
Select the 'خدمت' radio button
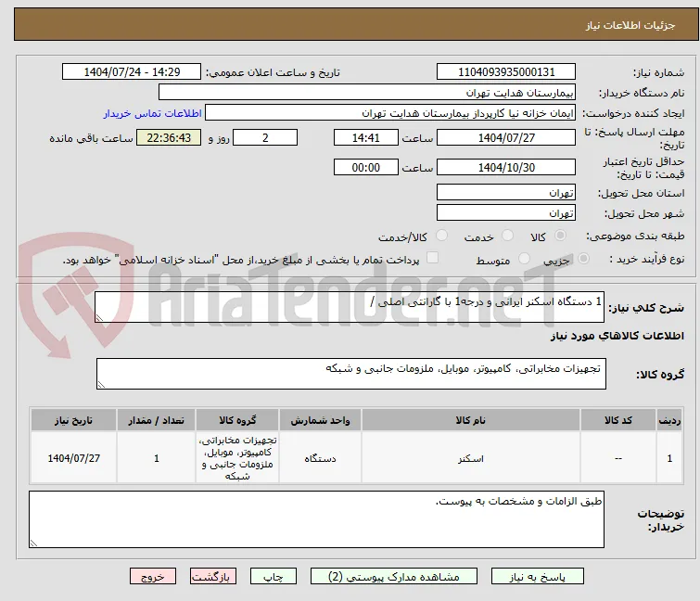pos(507,236)
